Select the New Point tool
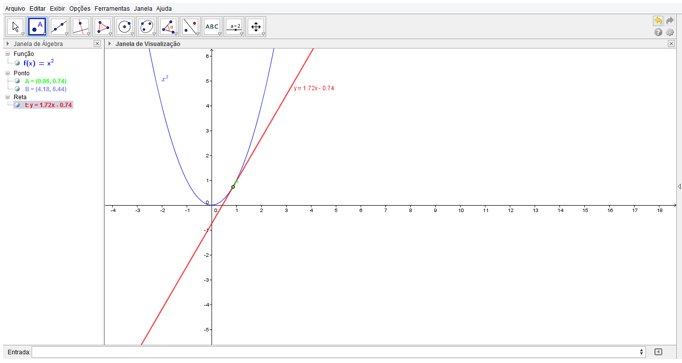Screen dimensions: 682x363 37,27
